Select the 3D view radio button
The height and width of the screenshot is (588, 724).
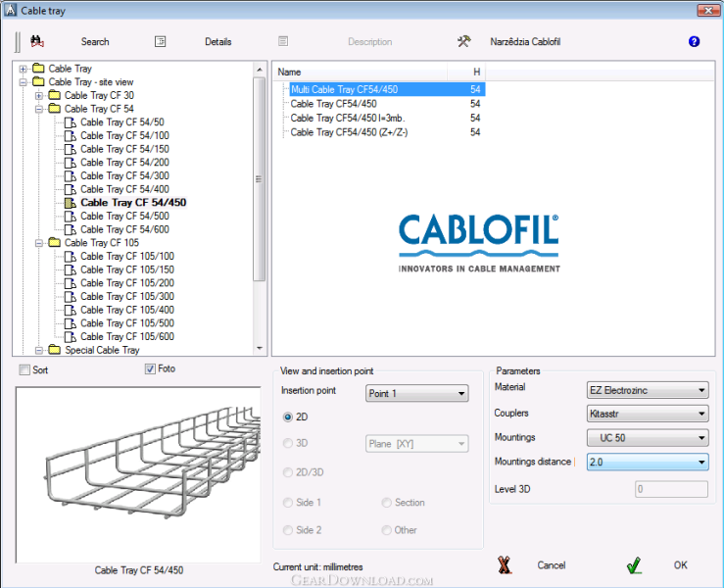click(x=288, y=443)
